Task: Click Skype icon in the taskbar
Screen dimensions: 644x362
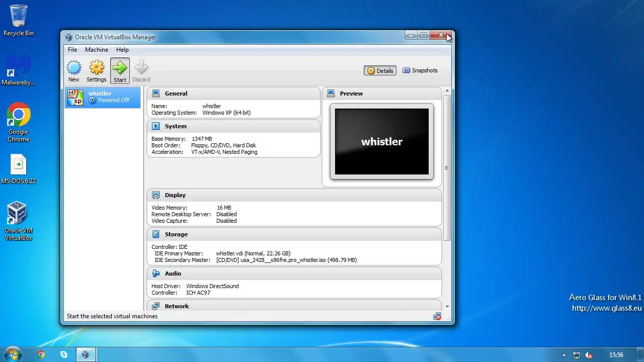Action: pos(64,354)
